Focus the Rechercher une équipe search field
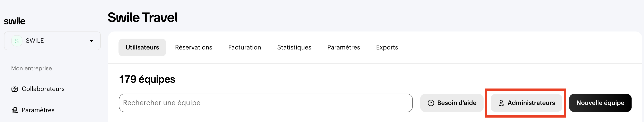Viewport: 644px width, 122px height. pos(265,103)
